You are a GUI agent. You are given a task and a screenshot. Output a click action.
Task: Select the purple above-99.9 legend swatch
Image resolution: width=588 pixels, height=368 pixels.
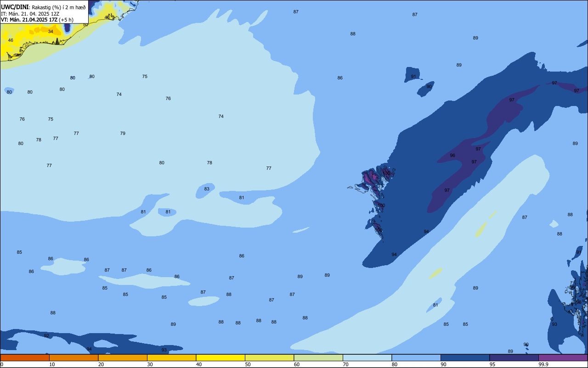[563, 357]
